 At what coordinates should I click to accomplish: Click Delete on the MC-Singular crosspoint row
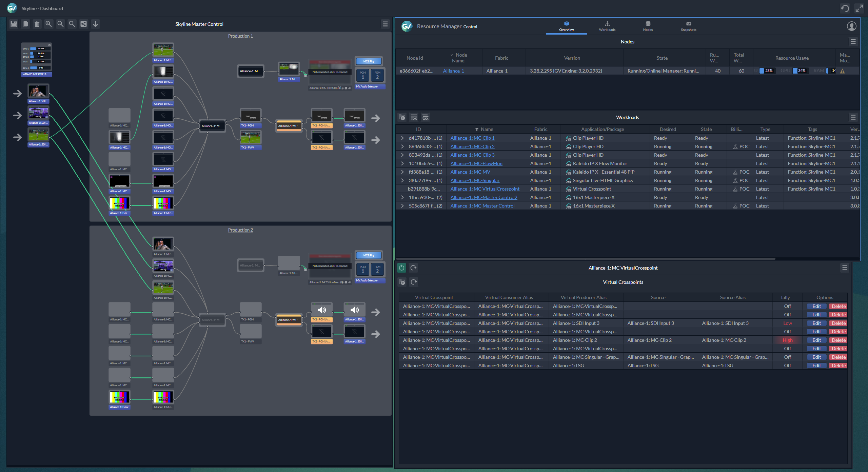838,357
